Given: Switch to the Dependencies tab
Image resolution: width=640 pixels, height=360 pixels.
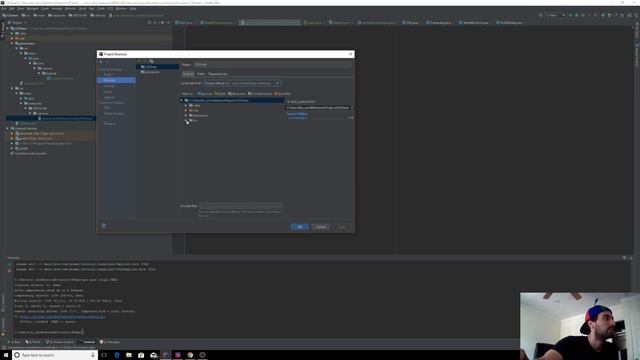Looking at the screenshot, I should [218, 74].
